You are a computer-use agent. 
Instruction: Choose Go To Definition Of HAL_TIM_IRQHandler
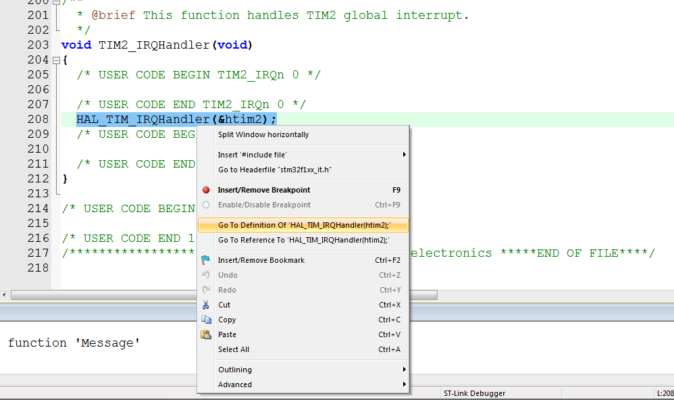pos(303,225)
